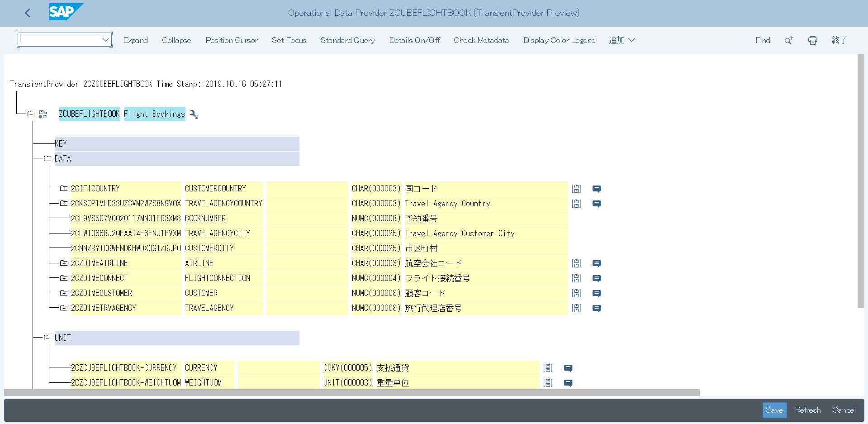This screenshot has height=424, width=868.
Task: Expand the 2CIFICOUNTRY tree node
Action: pyautogui.click(x=64, y=188)
